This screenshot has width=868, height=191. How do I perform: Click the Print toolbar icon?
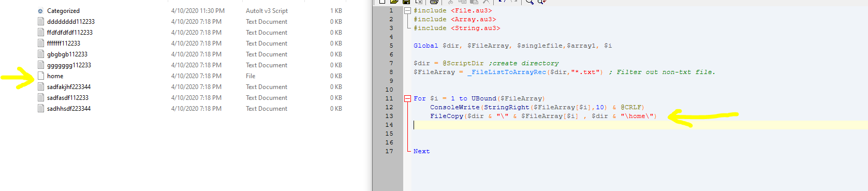tap(434, 2)
